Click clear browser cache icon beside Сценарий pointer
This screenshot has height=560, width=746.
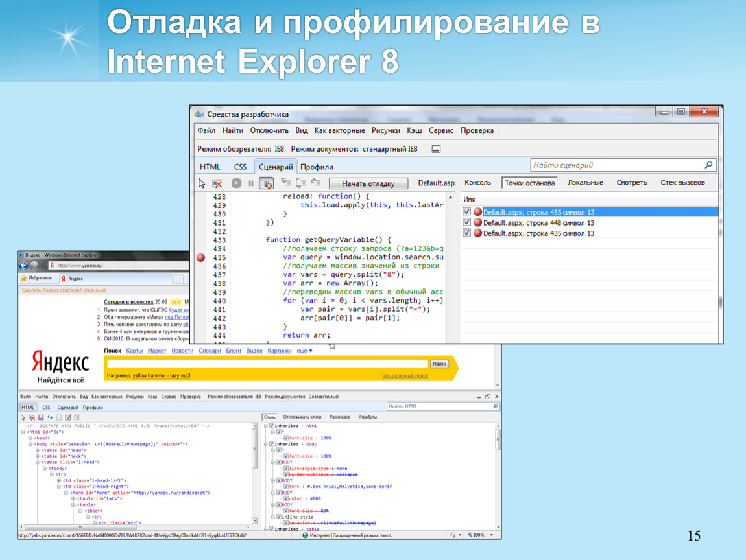[217, 183]
